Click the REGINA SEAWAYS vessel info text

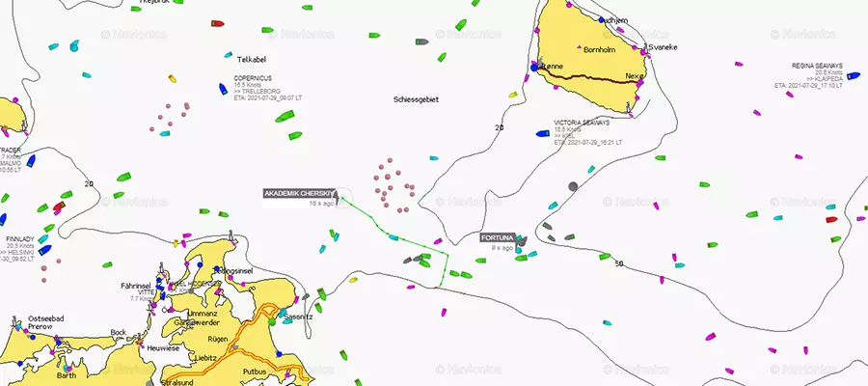pyautogui.click(x=809, y=75)
